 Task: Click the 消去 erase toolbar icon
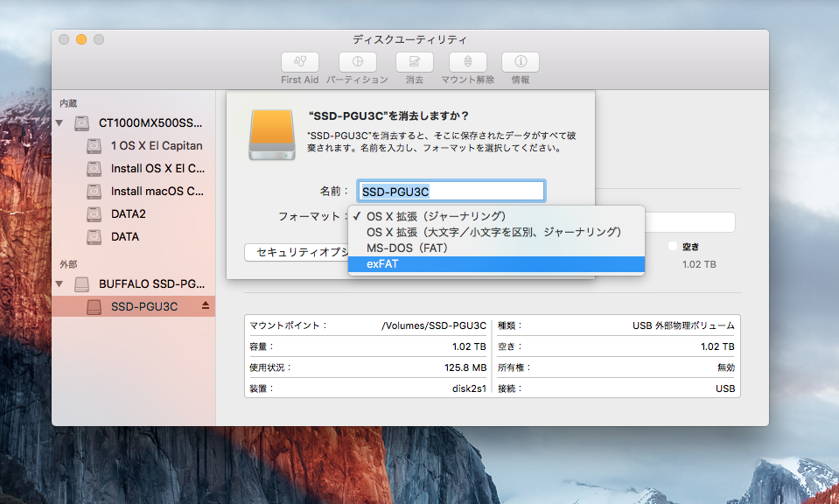pos(414,62)
